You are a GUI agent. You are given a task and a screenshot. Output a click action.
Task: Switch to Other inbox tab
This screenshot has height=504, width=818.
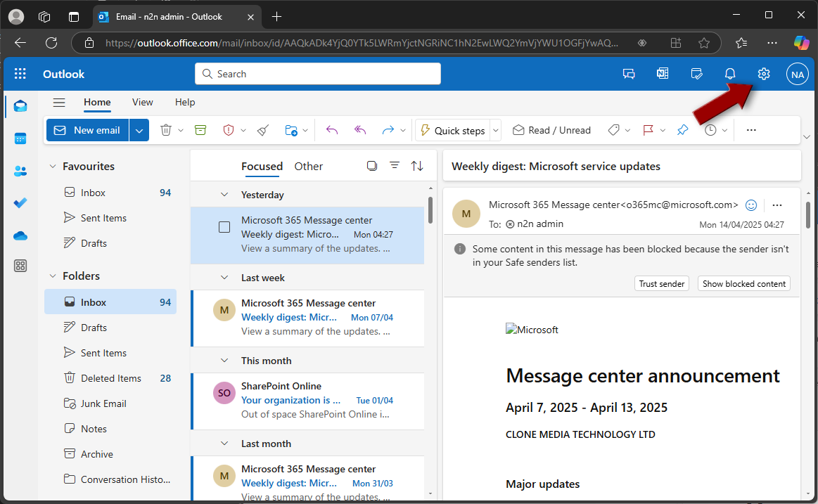click(308, 167)
